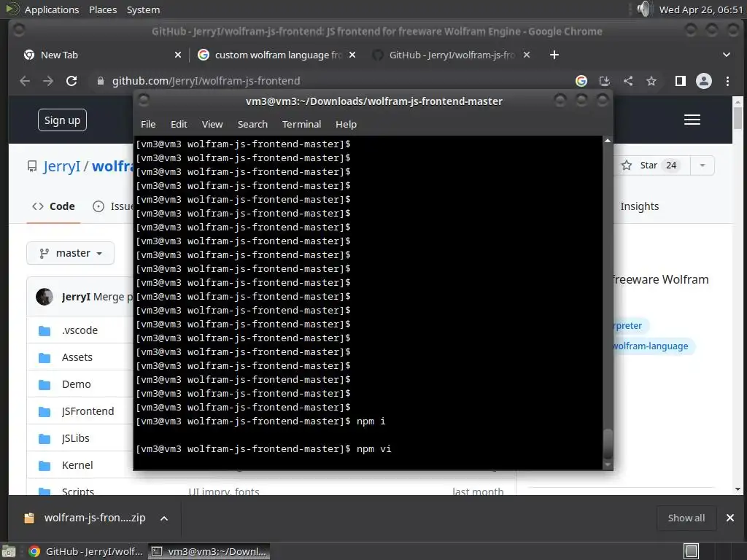Screen dimensions: 747x560
Task: Open the System menu in top panel
Action: coord(143,9)
